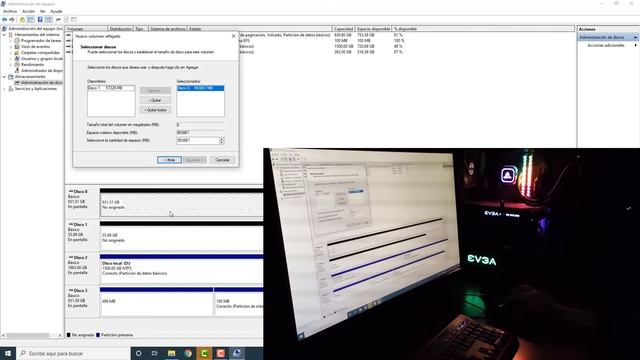
Task: Click Cancelar in wizard dialog
Action: (222, 160)
